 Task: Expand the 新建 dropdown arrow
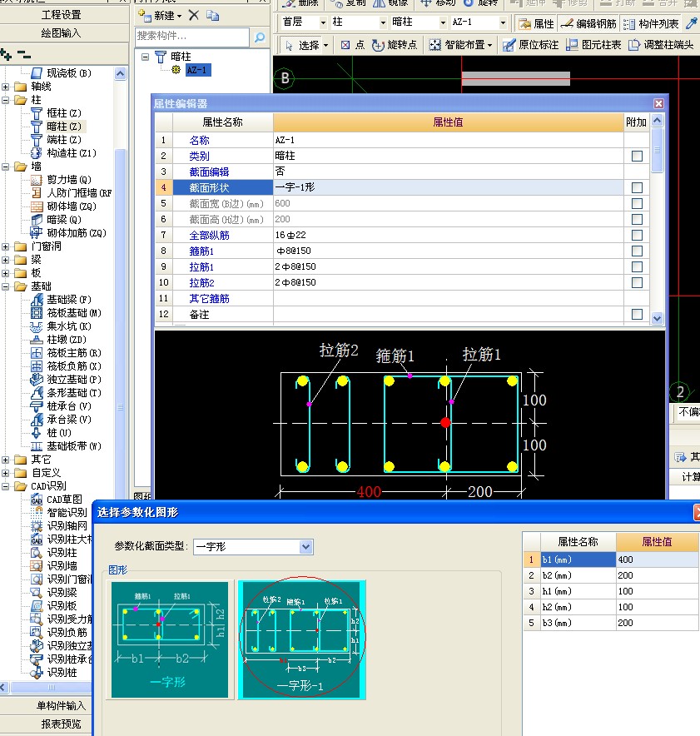tap(180, 17)
